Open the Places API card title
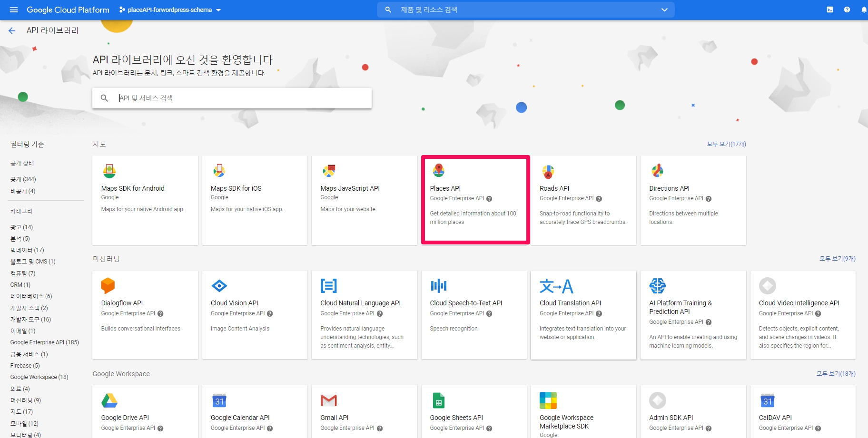The width and height of the screenshot is (868, 438). (x=445, y=188)
